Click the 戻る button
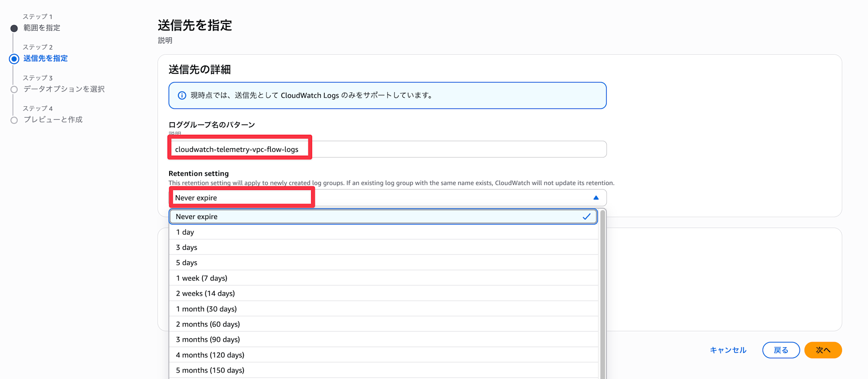The image size is (868, 379). [781, 350]
